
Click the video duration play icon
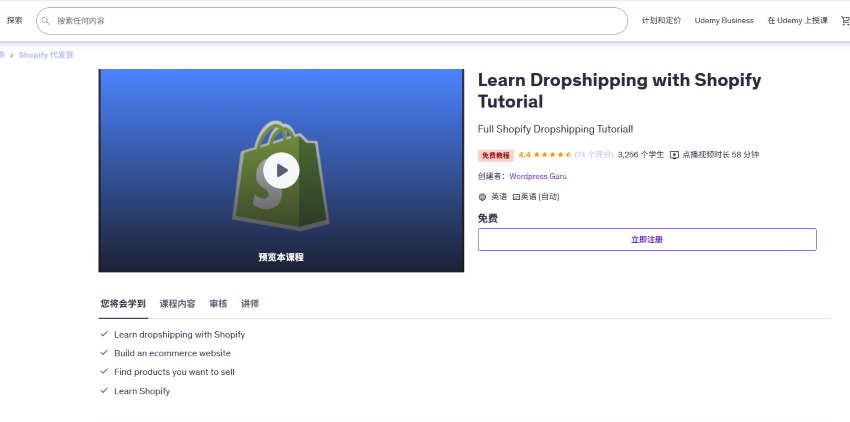point(674,155)
